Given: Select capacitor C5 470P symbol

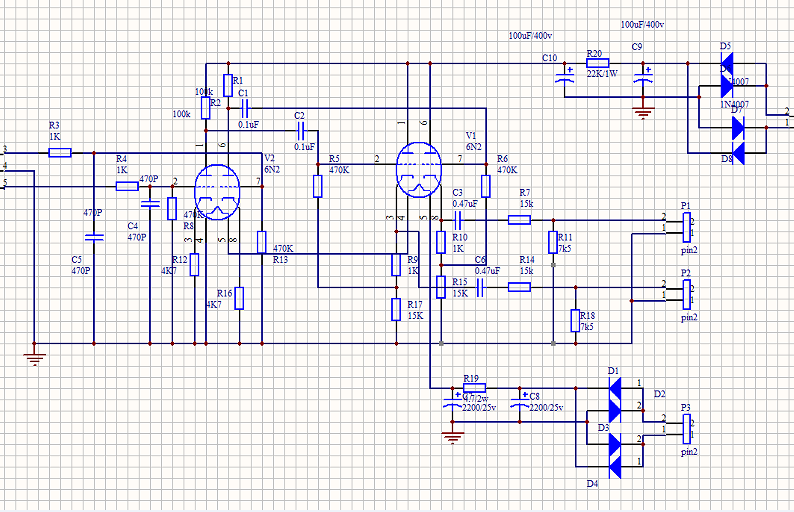Looking at the screenshot, I should pyautogui.click(x=94, y=237).
